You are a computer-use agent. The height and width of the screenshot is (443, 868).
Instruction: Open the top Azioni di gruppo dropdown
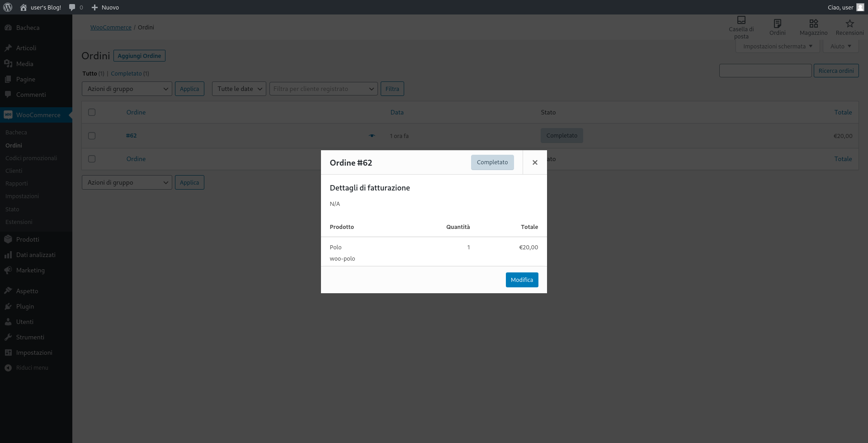(127, 89)
